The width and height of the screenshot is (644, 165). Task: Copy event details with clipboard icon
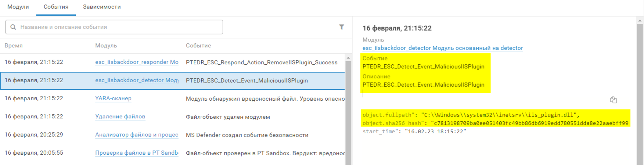(x=613, y=100)
